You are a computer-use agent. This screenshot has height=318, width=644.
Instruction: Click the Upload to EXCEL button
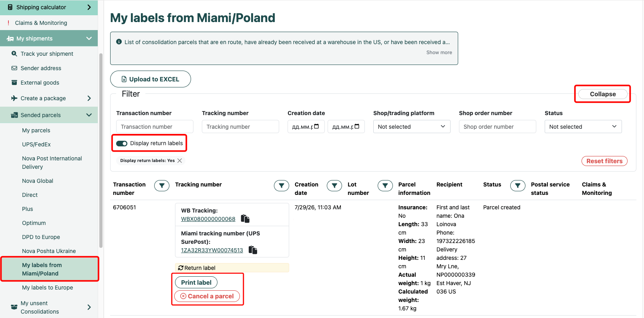click(x=151, y=79)
